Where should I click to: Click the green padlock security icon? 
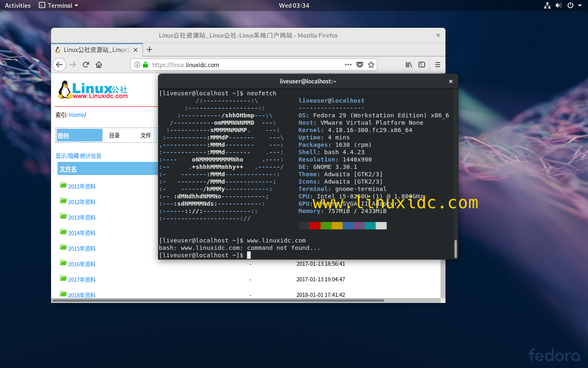pos(145,65)
